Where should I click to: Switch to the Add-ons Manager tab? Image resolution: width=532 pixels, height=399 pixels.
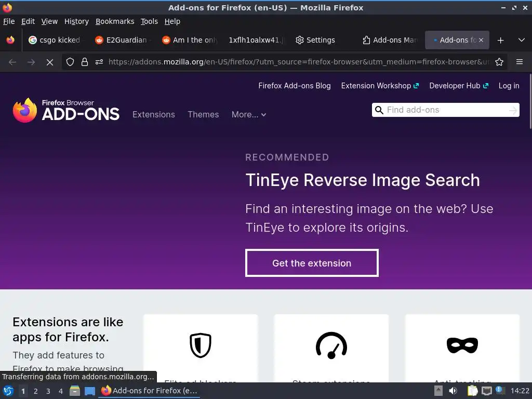[390, 40]
